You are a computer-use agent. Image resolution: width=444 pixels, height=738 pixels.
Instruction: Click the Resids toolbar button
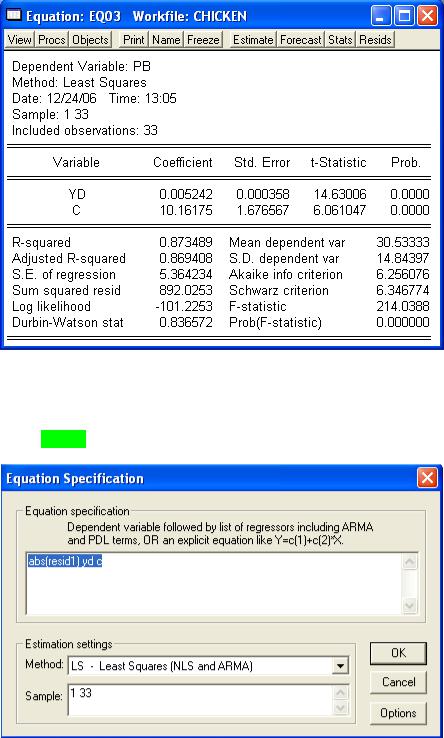point(375,40)
